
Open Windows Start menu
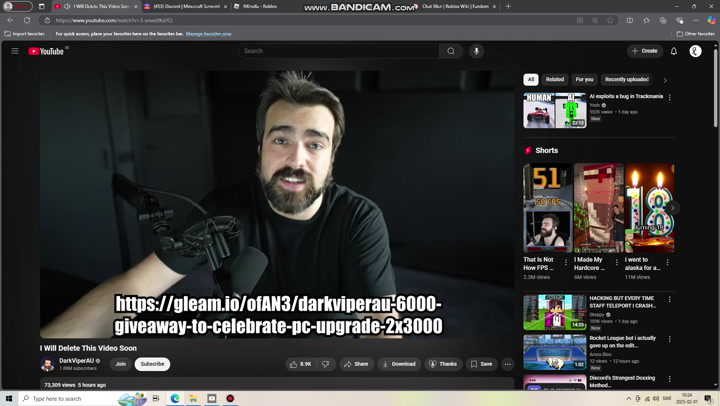coord(9,398)
